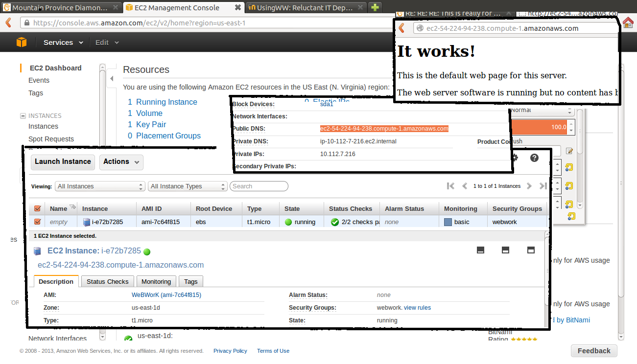Click the Launch Instance button
637x364 pixels.
[63, 162]
